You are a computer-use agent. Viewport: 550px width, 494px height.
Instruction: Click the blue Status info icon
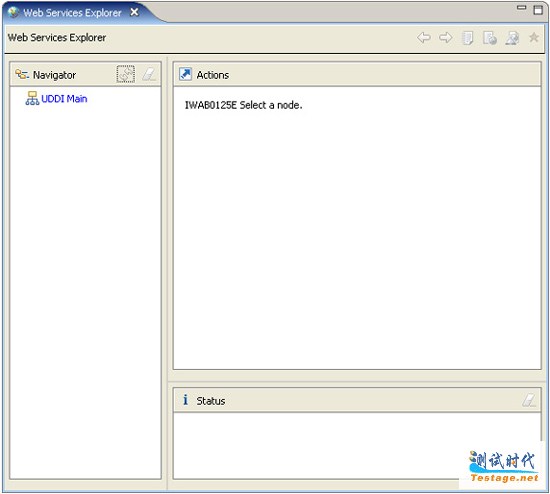pos(186,400)
